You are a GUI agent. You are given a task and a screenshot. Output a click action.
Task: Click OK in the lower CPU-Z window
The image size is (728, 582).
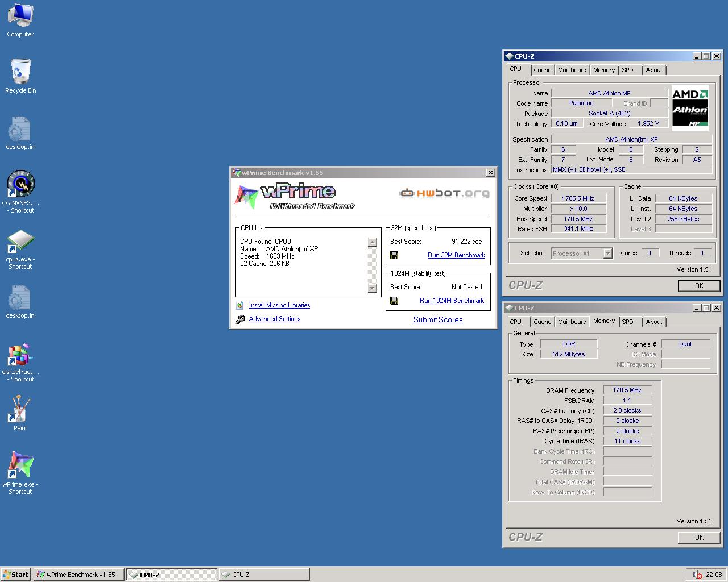click(x=699, y=537)
